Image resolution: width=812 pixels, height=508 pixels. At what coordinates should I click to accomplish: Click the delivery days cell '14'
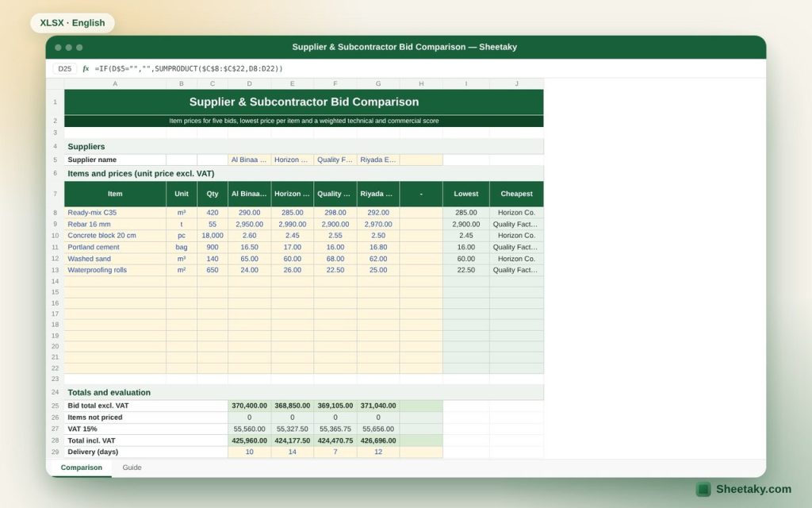292,452
